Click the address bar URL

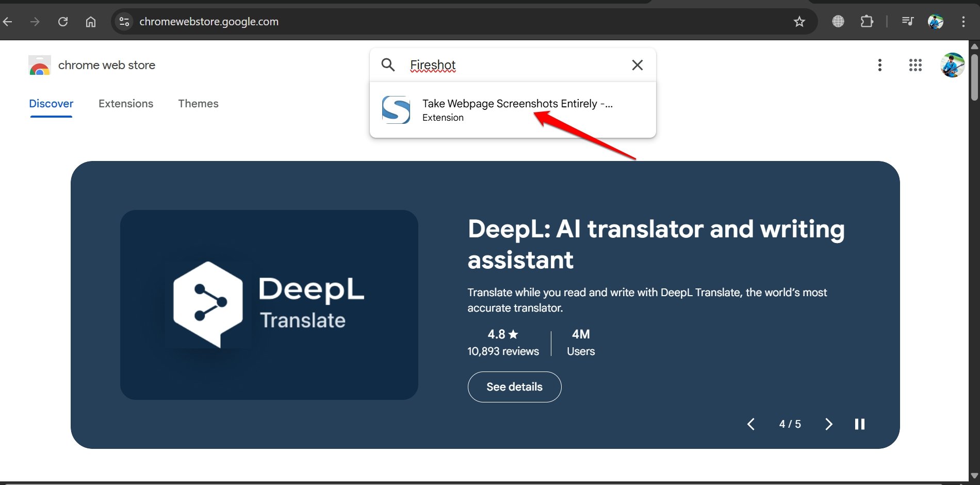209,22
